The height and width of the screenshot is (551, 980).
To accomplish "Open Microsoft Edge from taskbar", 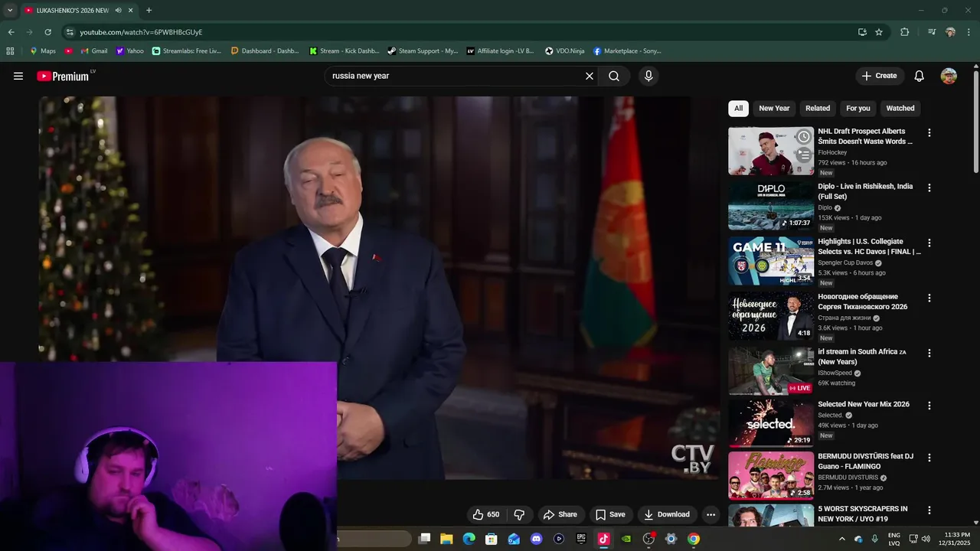I will pos(469,539).
